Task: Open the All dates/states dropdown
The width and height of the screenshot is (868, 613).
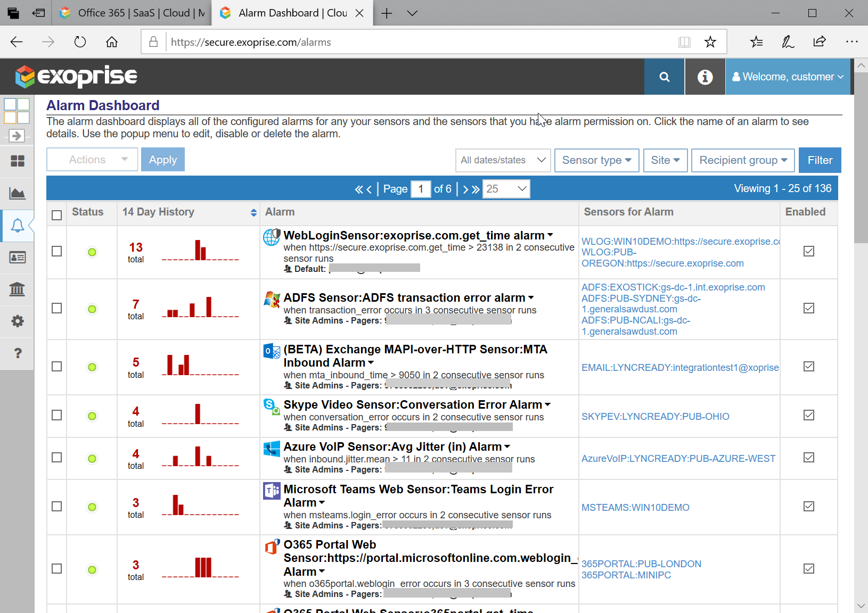Action: 503,160
